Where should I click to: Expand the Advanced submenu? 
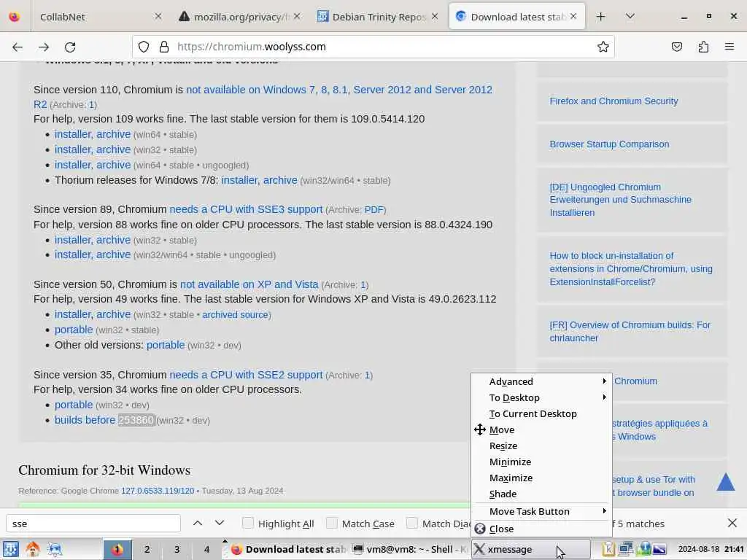[541, 381]
